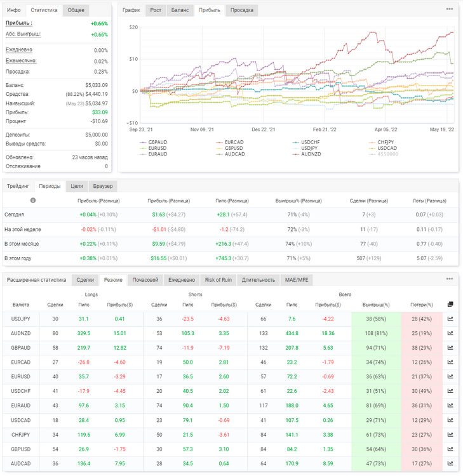Switch to Трейдинг tab

tap(18, 186)
